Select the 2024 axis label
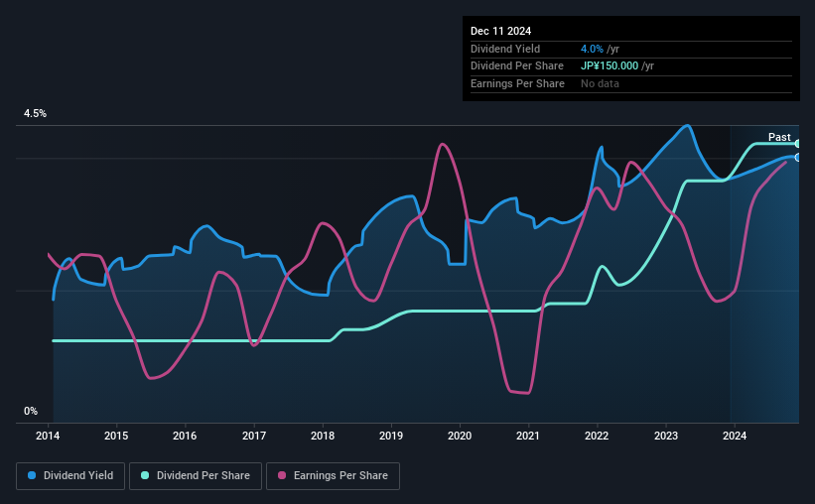 735,436
